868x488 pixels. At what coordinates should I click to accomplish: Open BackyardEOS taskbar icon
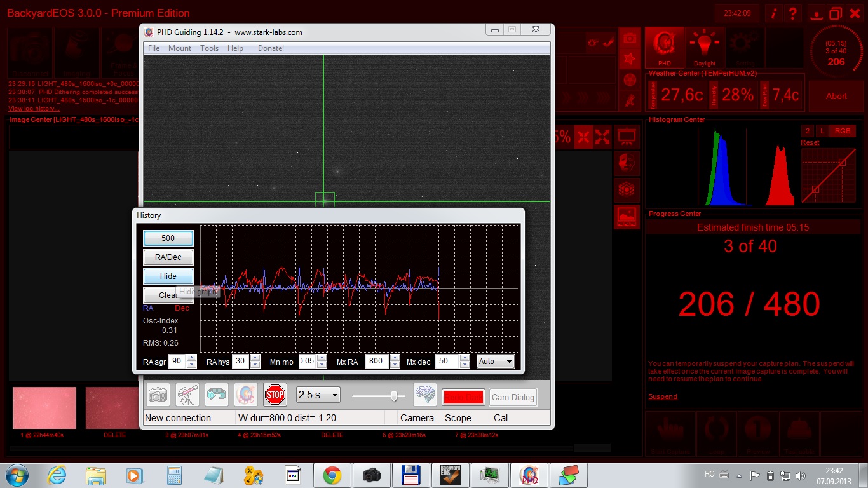(449, 475)
